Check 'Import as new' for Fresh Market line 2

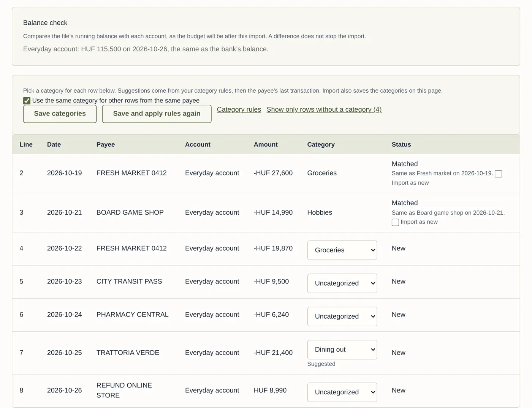coord(499,174)
